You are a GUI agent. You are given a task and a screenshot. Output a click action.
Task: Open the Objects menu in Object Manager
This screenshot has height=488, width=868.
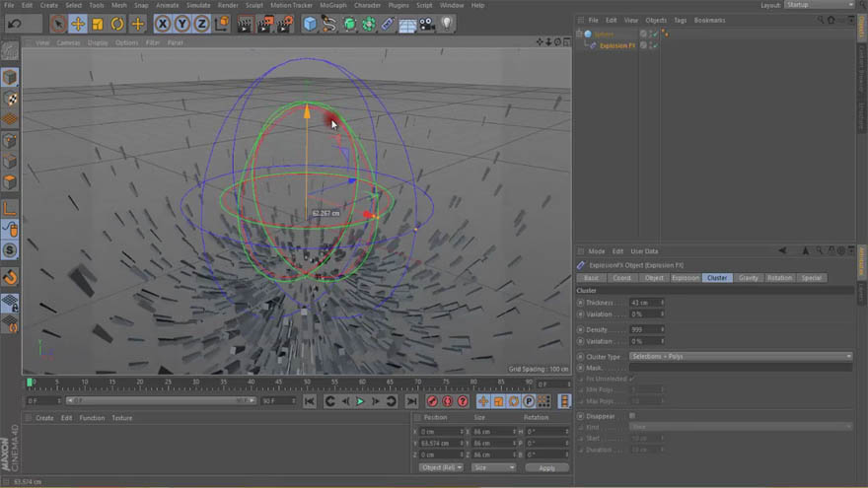pos(656,20)
